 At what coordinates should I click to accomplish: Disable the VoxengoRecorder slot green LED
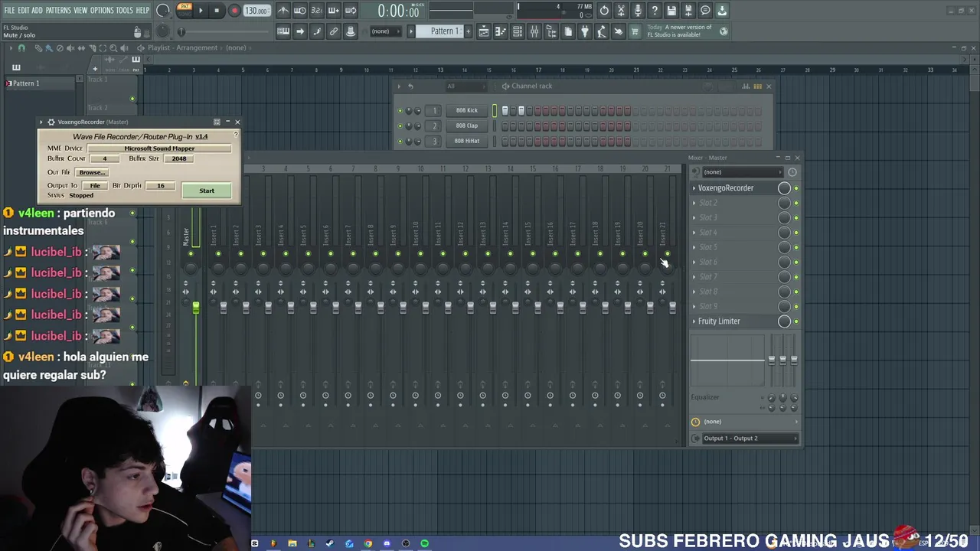click(796, 188)
